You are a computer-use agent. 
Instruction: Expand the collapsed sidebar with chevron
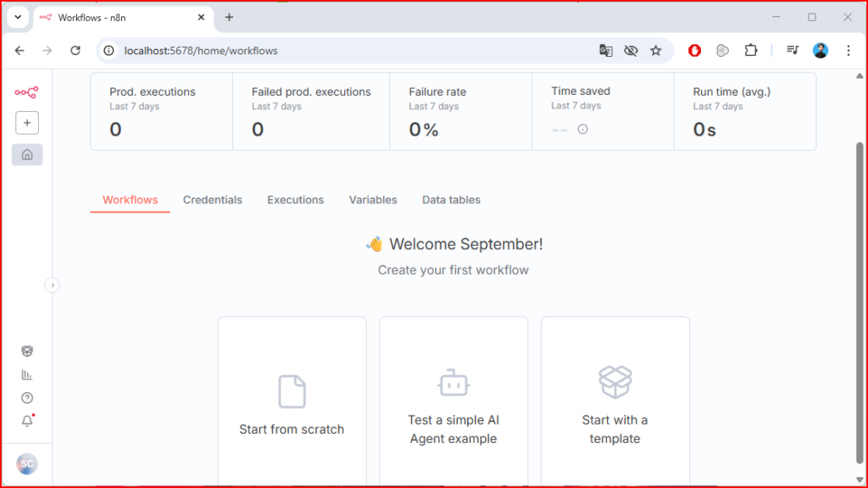coord(52,286)
